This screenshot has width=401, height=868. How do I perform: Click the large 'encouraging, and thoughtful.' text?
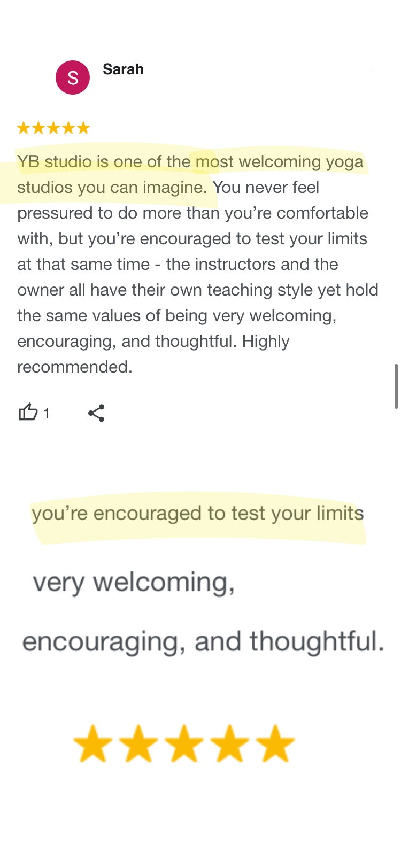click(x=203, y=641)
